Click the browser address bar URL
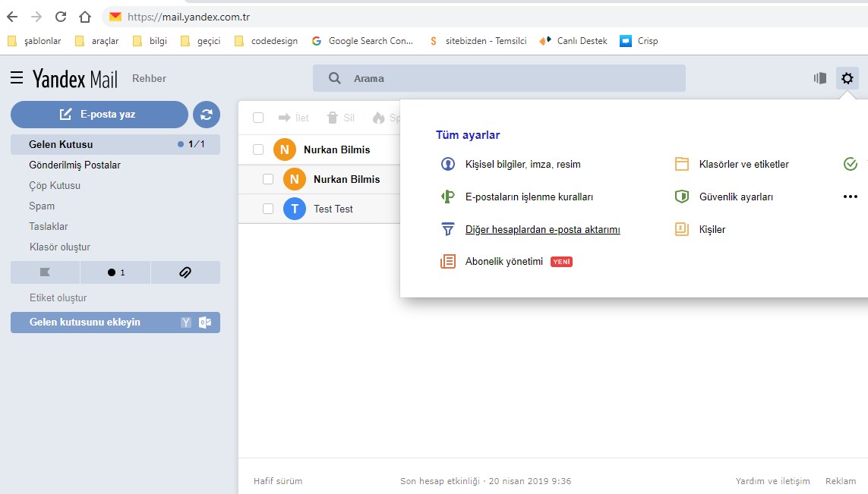 pos(189,17)
